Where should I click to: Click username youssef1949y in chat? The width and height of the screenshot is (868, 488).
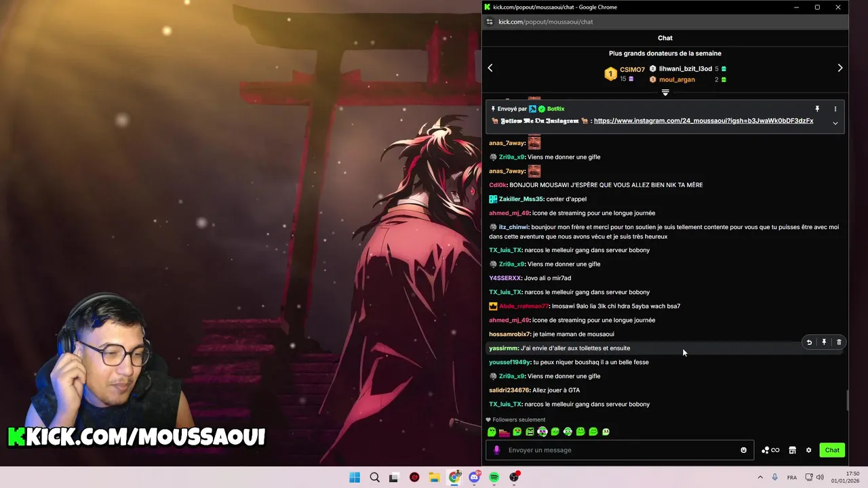(509, 362)
